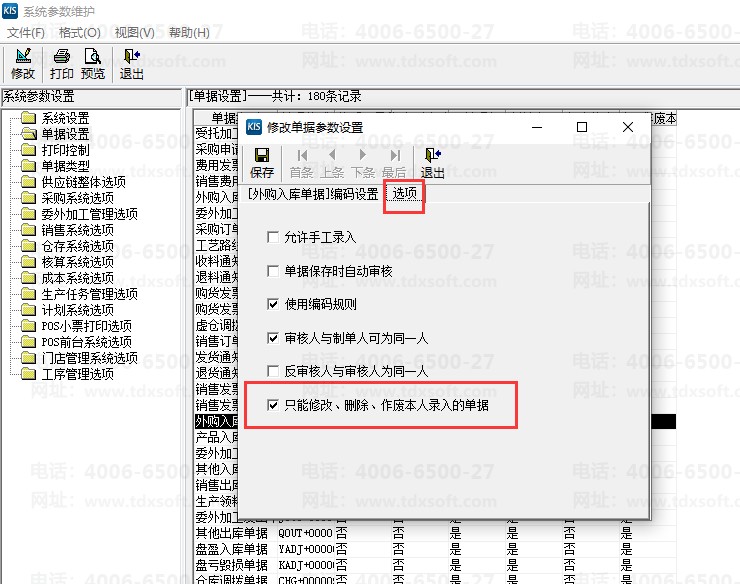Click folder icon beside 生产任务管理选项
The height and width of the screenshot is (584, 740).
pos(28,294)
